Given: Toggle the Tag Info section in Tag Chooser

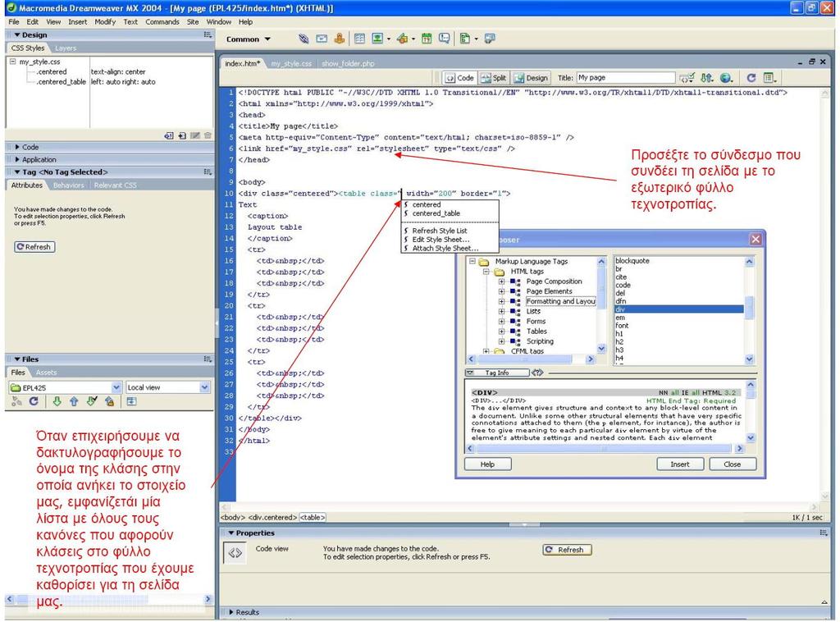Looking at the screenshot, I should point(496,373).
